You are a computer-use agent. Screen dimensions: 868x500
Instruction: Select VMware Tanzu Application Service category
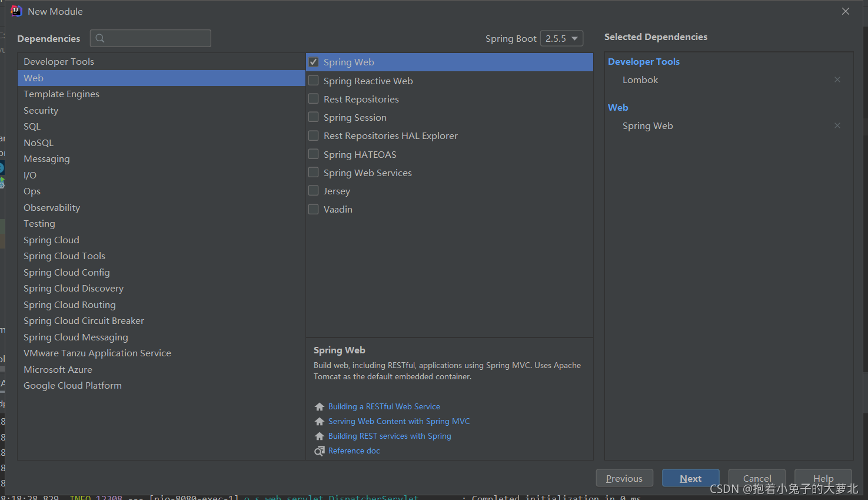(161, 353)
